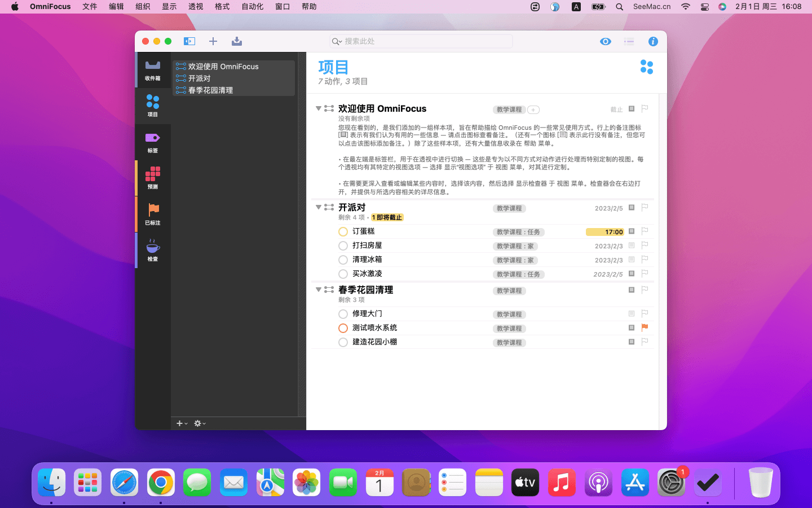Open the Flagged perspective (已标注)
Viewport: 812px width, 508px height.
point(153,214)
